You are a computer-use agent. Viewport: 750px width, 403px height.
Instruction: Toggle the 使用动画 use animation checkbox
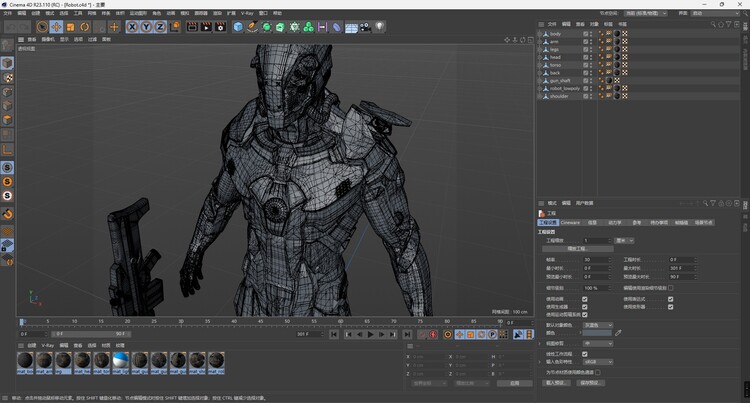(585, 299)
